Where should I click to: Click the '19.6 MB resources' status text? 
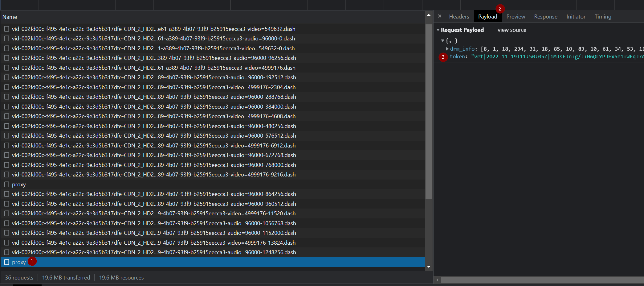click(121, 278)
